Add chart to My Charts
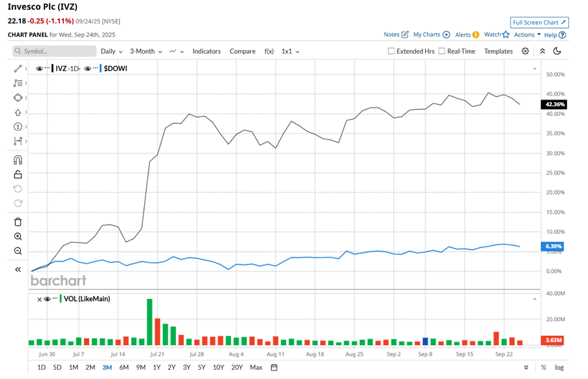The width and height of the screenshot is (588, 379). coord(432,35)
